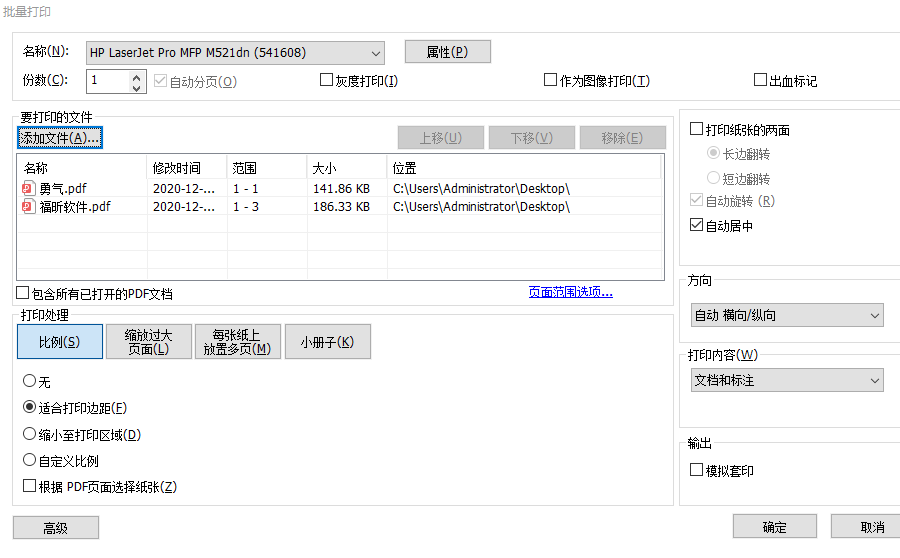Click the PDF icon of 勇气.pdf

coord(29,188)
